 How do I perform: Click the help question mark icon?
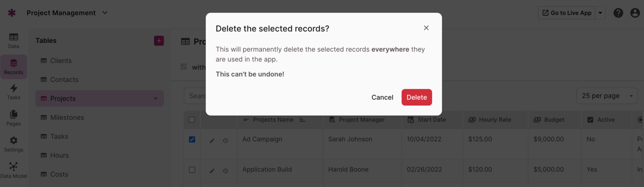(x=618, y=13)
